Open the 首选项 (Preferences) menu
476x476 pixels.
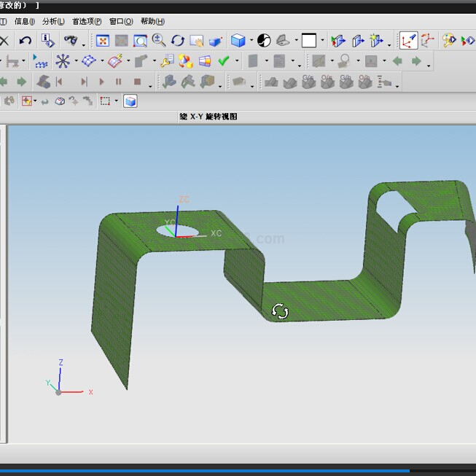87,22
